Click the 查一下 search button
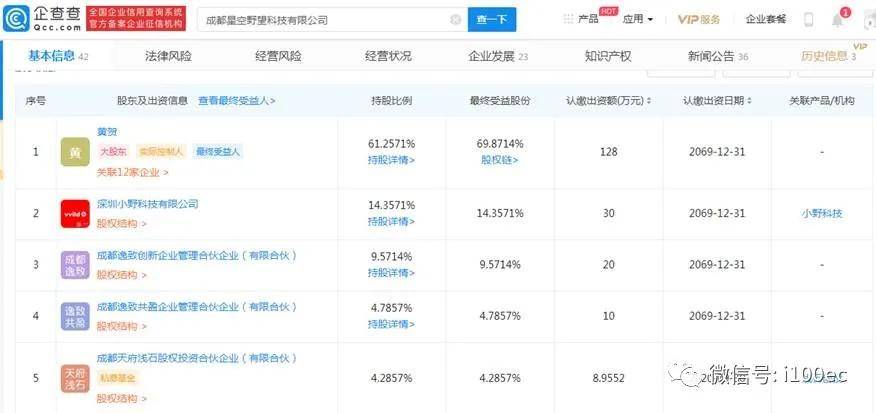The image size is (876, 413). click(492, 20)
